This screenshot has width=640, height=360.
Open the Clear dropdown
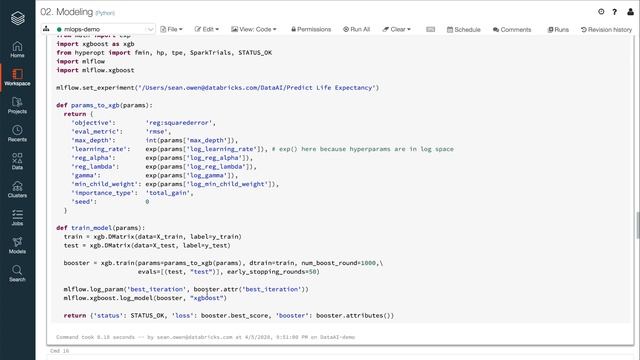click(397, 29)
